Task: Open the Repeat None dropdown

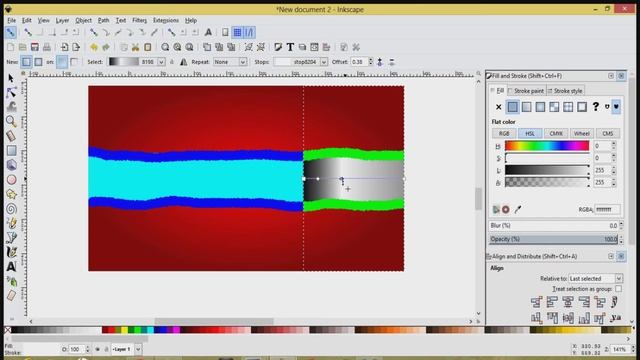Action: (x=230, y=62)
